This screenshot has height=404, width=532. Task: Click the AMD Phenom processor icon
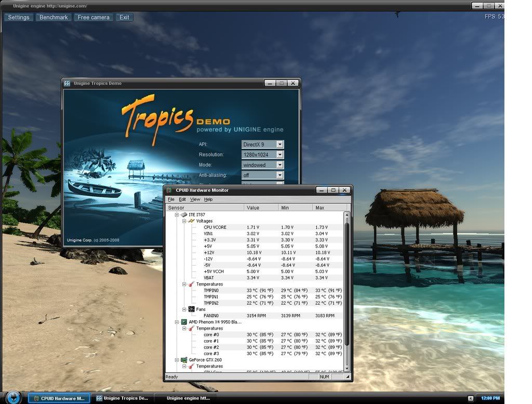(184, 322)
